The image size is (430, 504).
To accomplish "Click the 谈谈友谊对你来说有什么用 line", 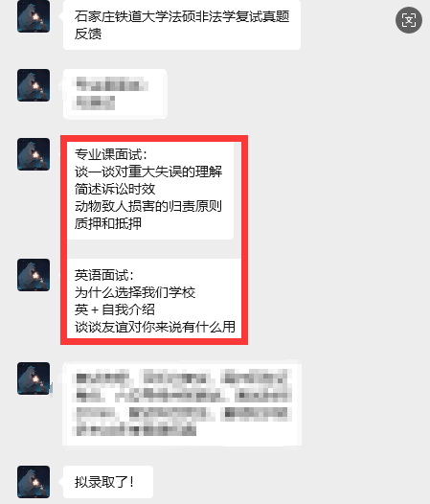I will click(155, 327).
